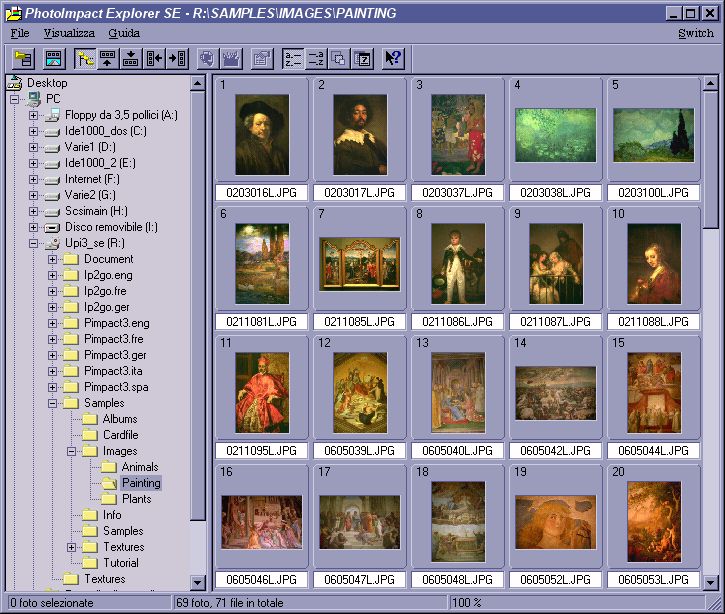Select thumbnail 7 triptych painting
The image size is (725, 614).
[359, 264]
